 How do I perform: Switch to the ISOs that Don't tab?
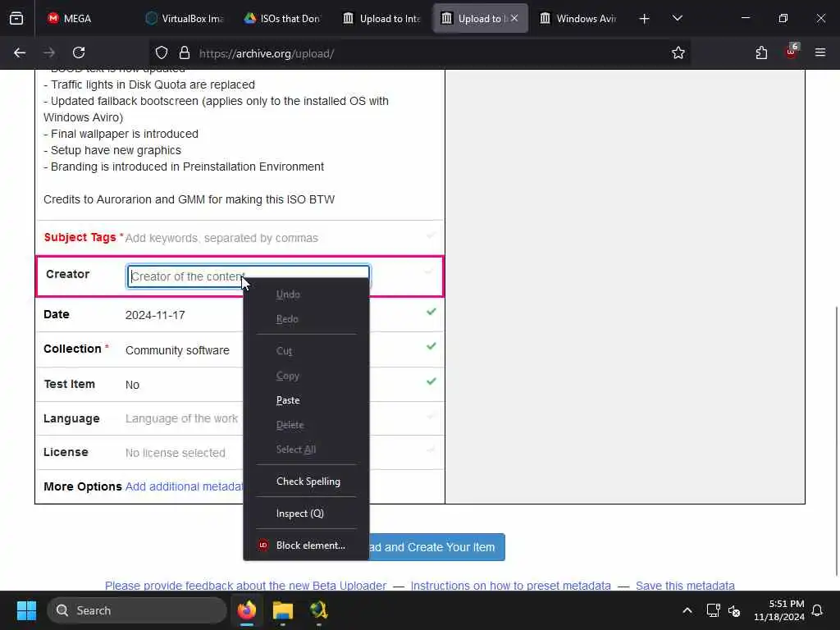tap(282, 19)
